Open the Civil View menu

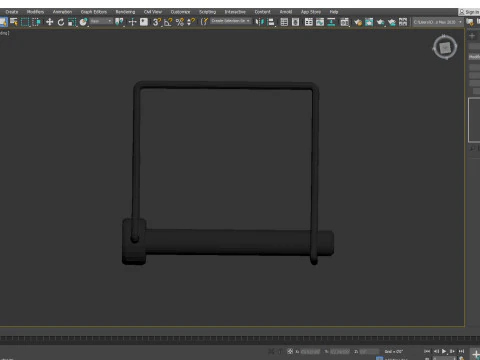(153, 12)
